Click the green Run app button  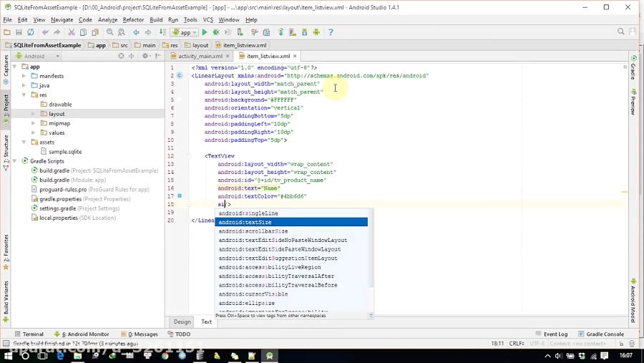pos(205,32)
